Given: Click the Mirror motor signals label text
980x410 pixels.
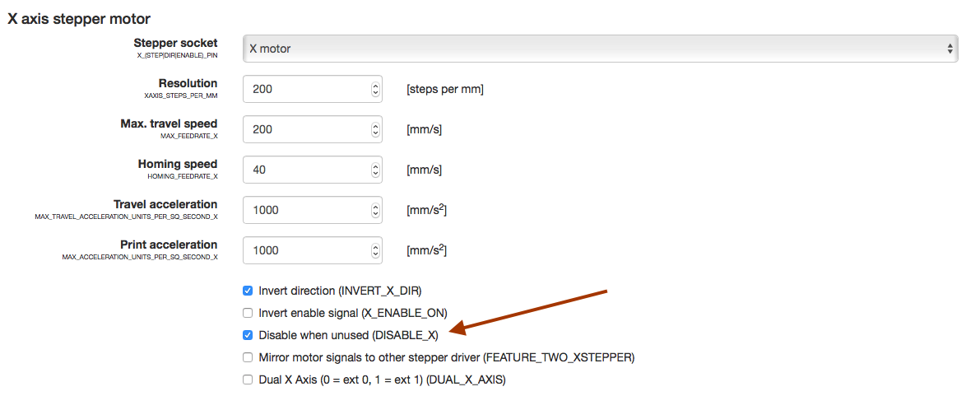Looking at the screenshot, I should [x=446, y=357].
